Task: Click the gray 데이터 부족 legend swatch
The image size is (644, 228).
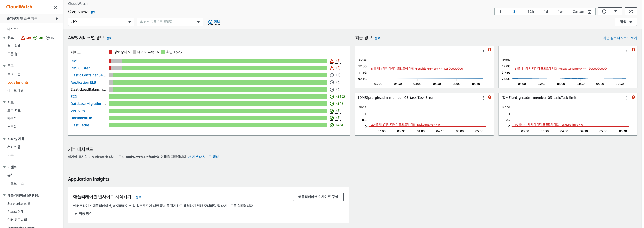Action: (x=134, y=52)
